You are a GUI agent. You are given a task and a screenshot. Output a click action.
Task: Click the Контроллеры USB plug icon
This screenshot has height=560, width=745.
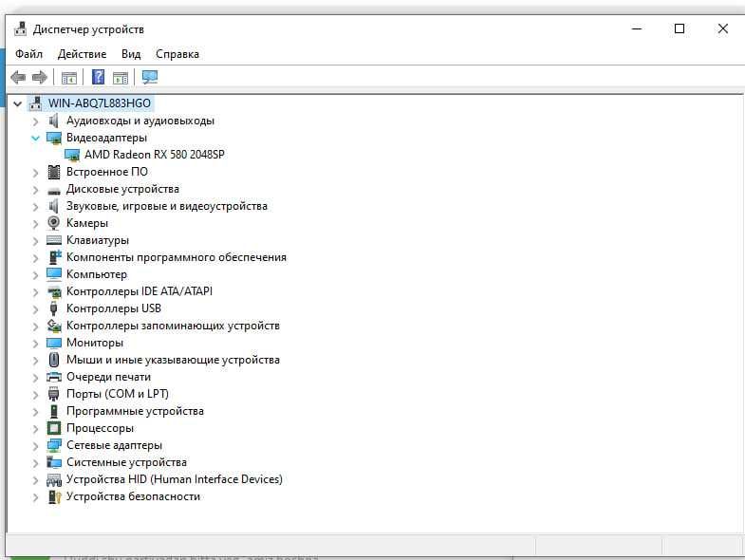click(x=54, y=308)
